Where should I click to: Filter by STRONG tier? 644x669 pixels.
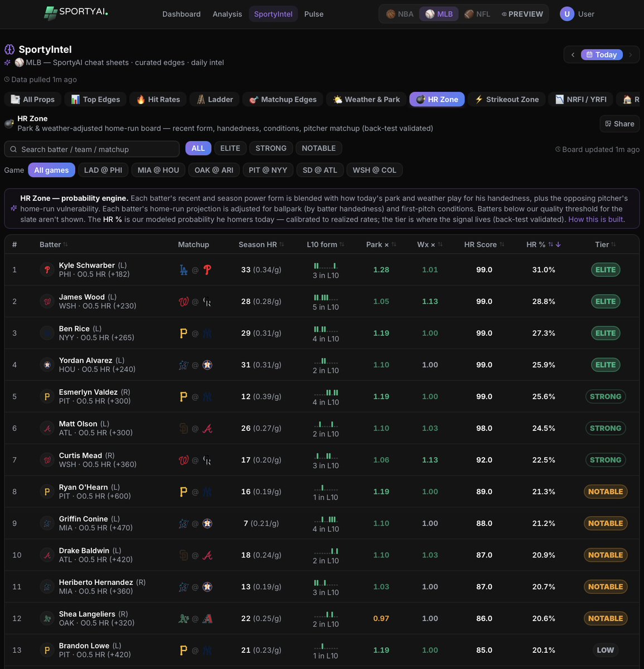(x=271, y=148)
